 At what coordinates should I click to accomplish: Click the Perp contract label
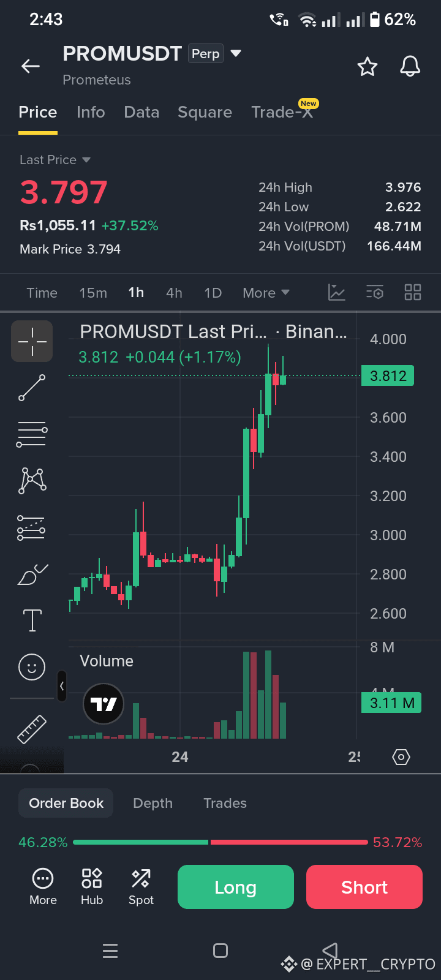[x=205, y=54]
